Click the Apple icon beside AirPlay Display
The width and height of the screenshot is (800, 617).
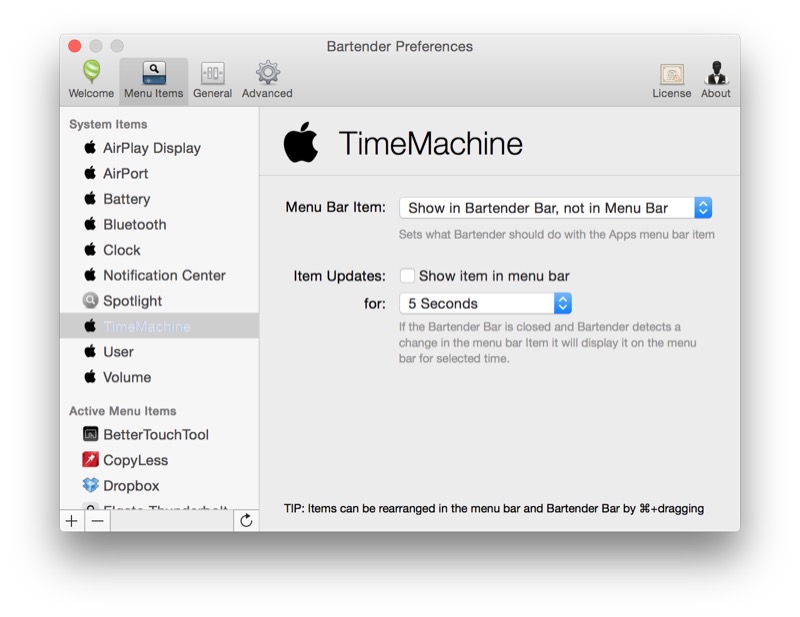pos(90,147)
